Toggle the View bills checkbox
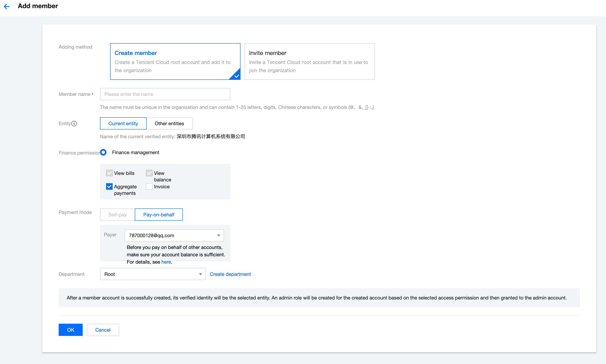606x364 pixels. coord(109,173)
